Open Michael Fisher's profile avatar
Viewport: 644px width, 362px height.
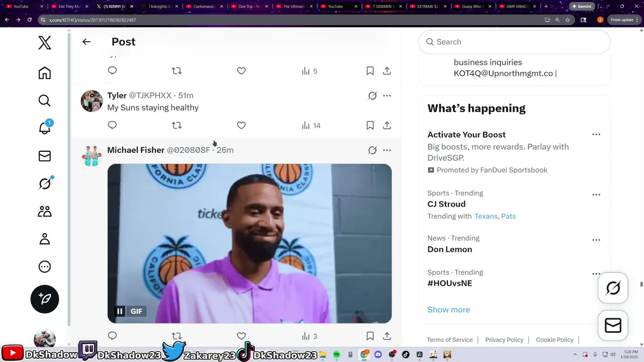92,155
